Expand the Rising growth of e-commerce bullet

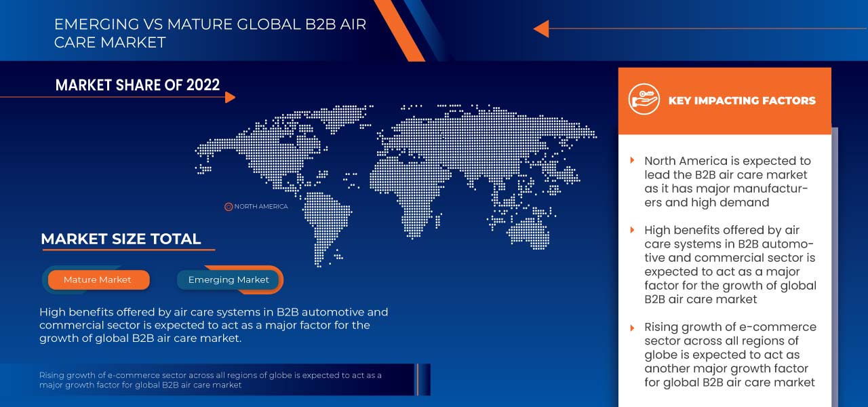633,327
